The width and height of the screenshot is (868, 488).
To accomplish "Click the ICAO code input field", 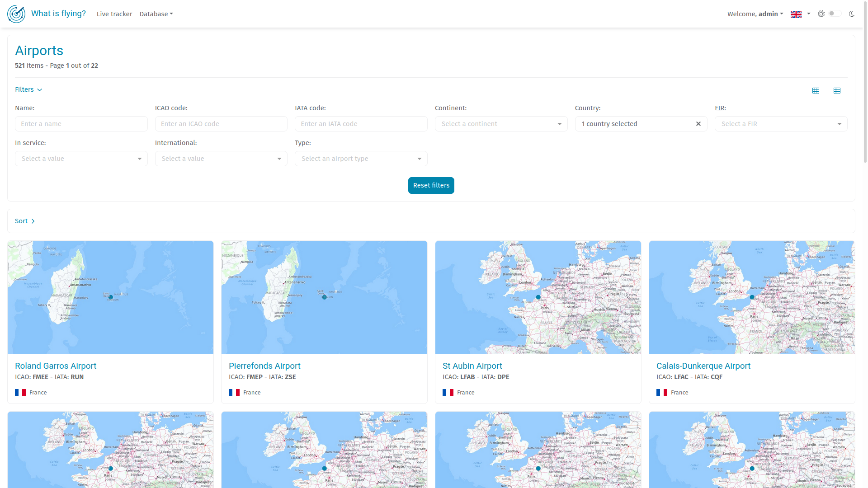I will [x=221, y=124].
